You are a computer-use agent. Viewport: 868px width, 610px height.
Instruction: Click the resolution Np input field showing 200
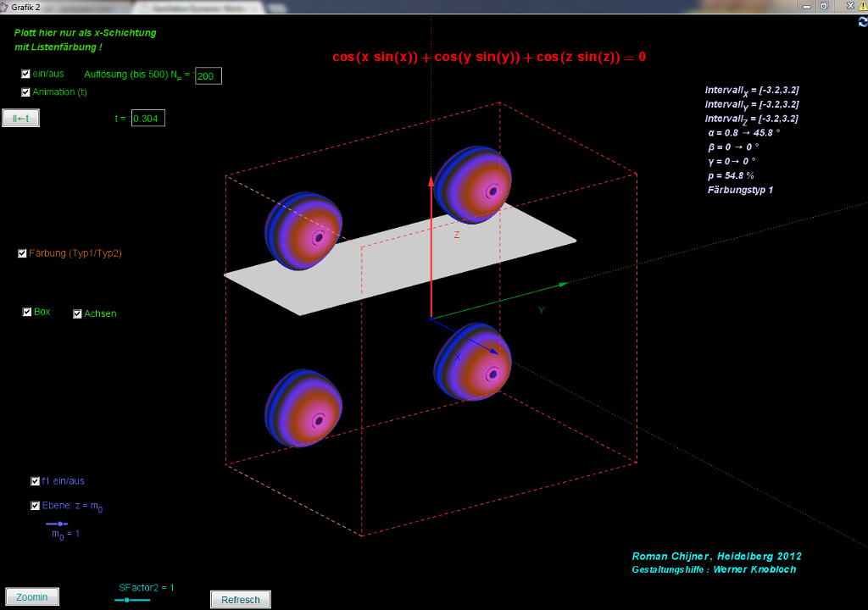208,76
